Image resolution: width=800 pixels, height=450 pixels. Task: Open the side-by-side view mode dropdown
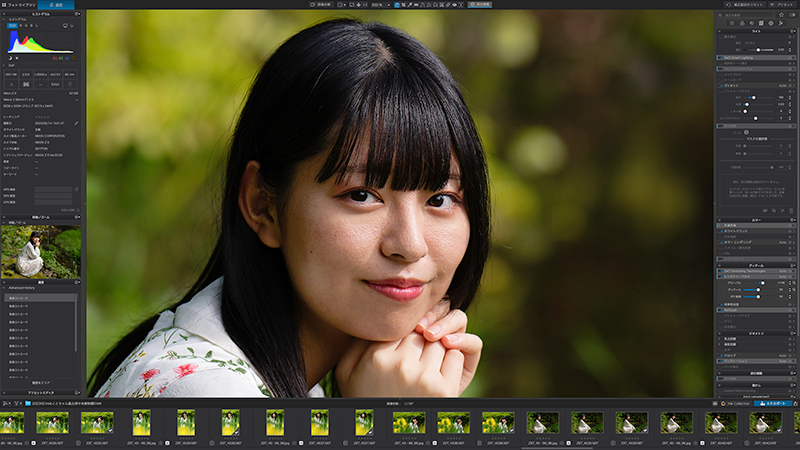point(342,5)
